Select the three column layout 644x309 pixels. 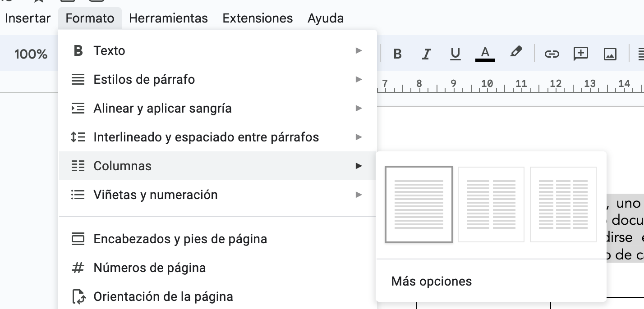point(563,204)
